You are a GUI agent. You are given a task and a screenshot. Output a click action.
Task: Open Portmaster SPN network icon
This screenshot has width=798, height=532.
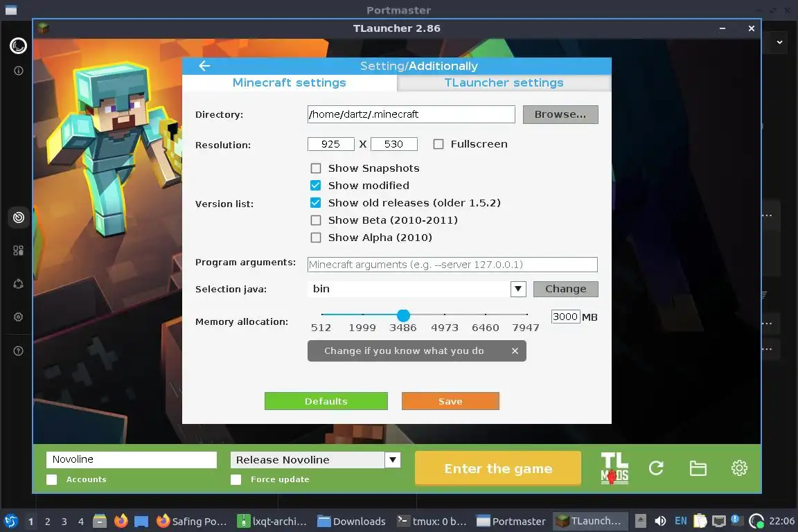click(18, 283)
